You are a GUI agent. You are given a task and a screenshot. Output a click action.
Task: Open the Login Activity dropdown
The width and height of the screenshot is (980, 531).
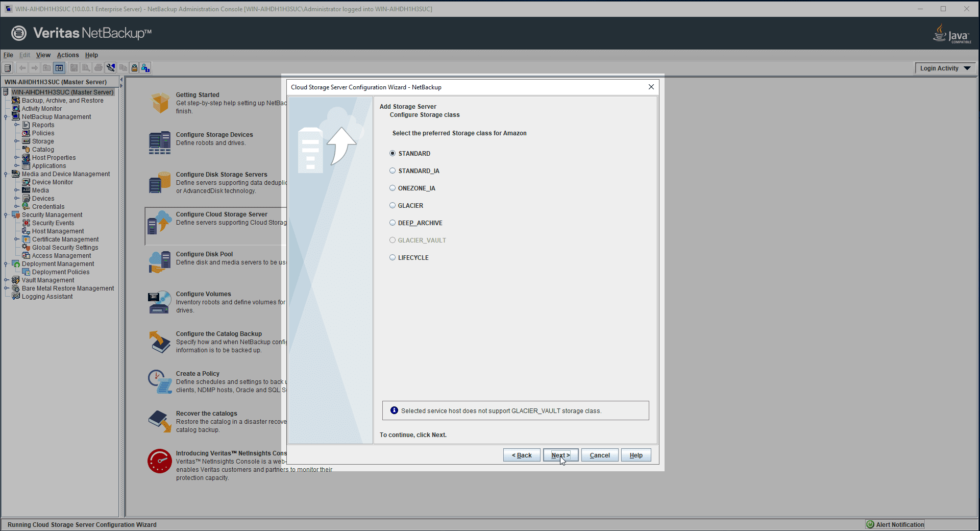pyautogui.click(x=945, y=68)
